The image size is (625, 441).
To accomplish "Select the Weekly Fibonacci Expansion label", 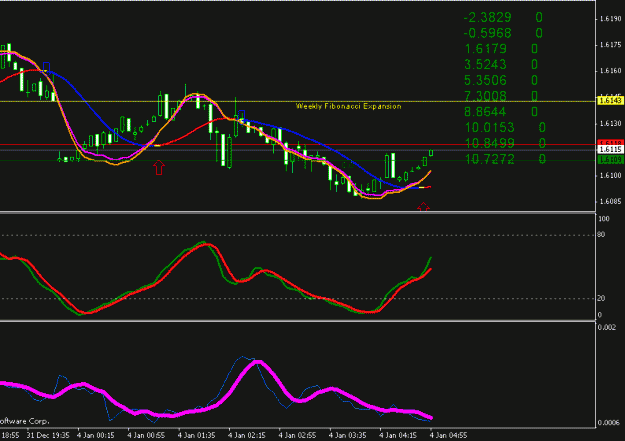I will coord(348,106).
